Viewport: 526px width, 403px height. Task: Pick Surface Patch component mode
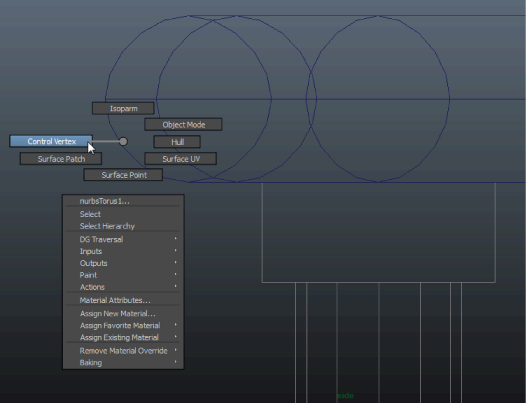coord(61,159)
